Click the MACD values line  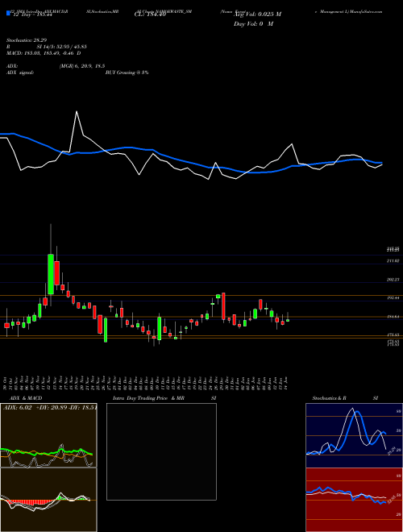coord(44,53)
